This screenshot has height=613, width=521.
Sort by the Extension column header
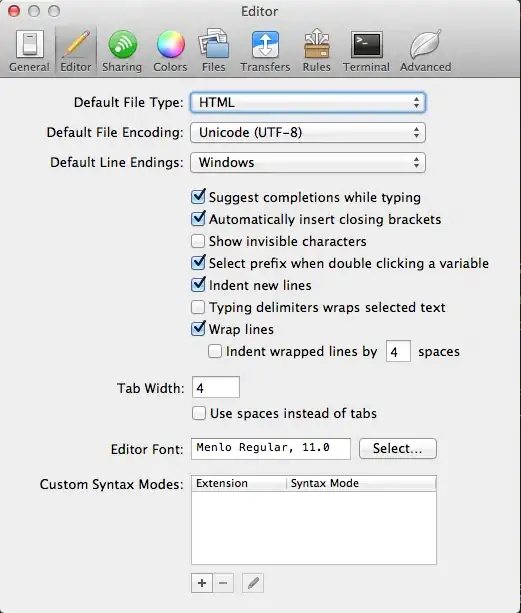(239, 484)
